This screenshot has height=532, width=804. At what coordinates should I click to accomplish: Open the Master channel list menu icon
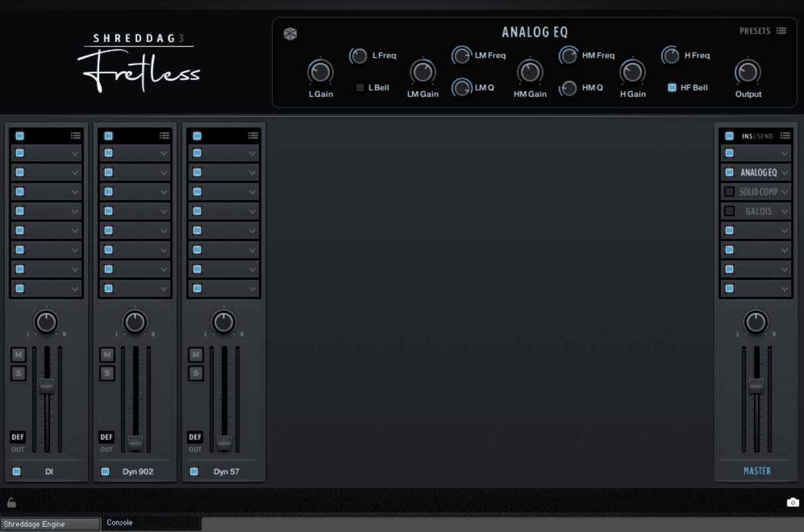[785, 136]
